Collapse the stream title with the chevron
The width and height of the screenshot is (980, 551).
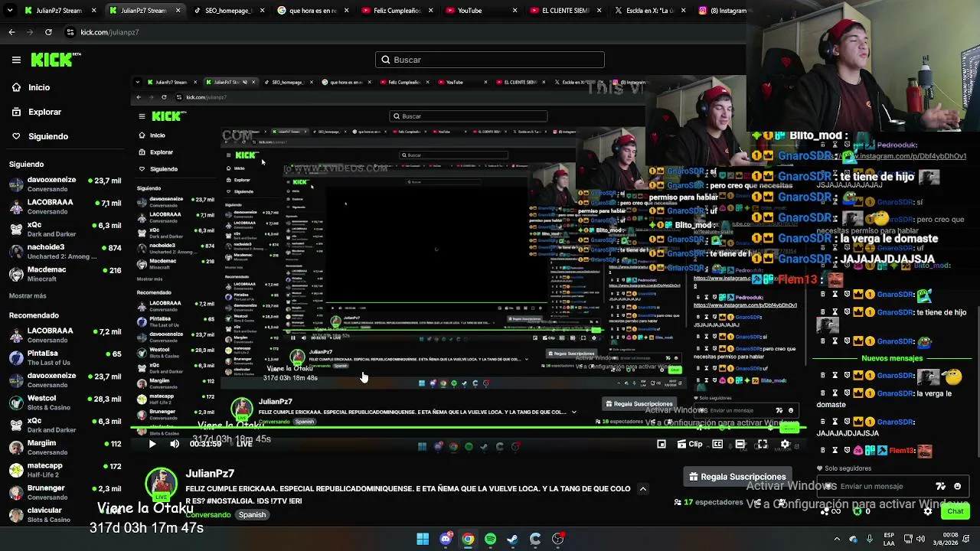[643, 489]
